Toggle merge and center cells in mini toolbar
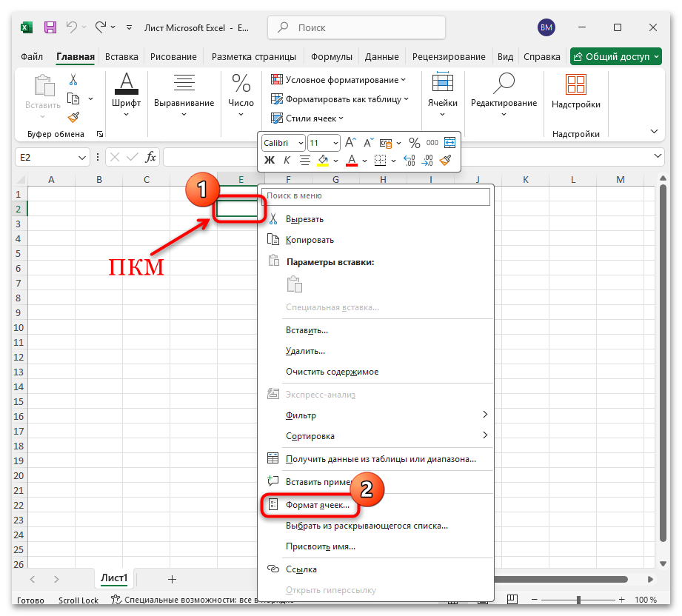 [449, 143]
